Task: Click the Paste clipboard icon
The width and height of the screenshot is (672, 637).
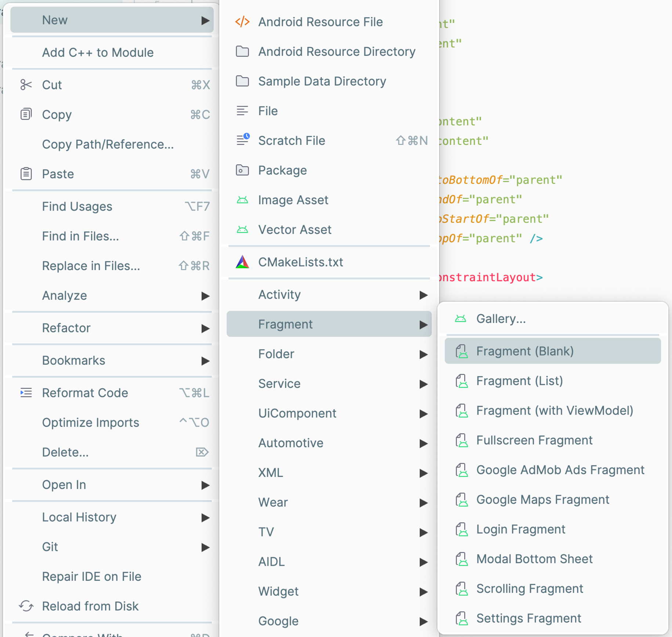Action: tap(26, 174)
